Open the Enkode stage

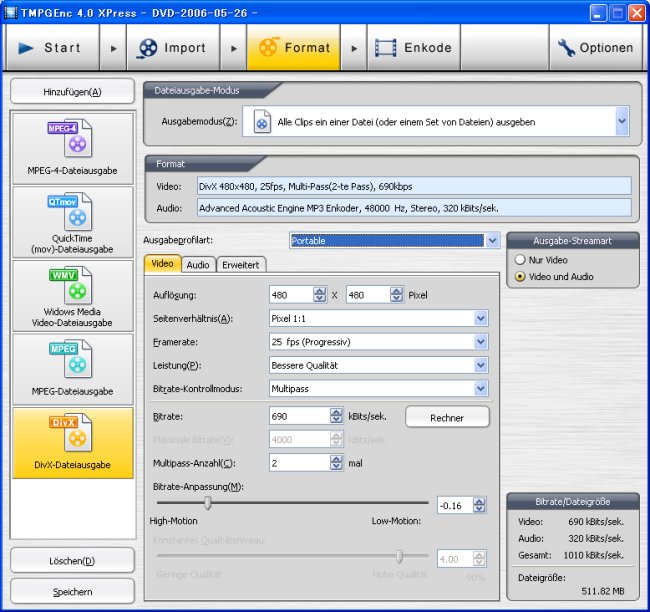tap(414, 48)
